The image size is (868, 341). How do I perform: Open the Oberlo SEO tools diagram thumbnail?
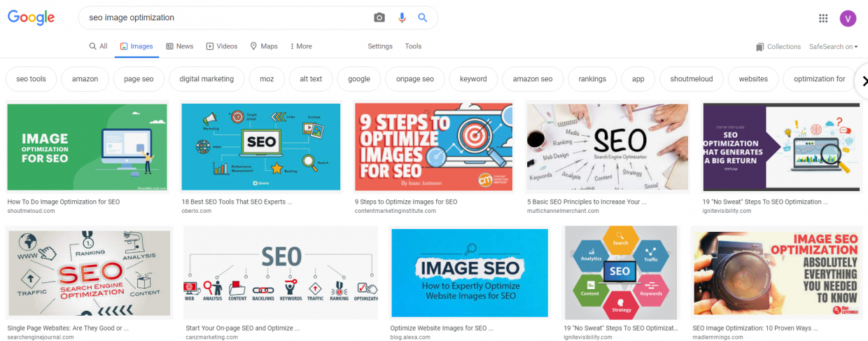click(261, 147)
